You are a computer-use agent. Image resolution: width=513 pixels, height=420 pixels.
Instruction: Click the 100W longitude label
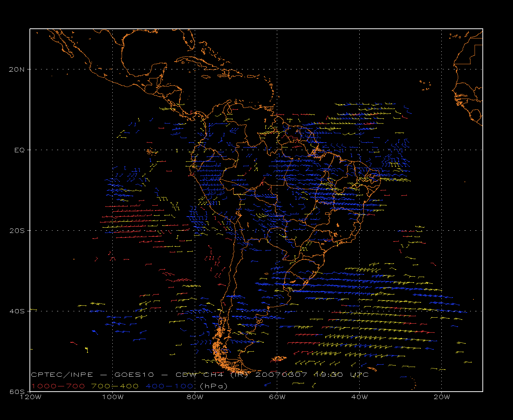(x=113, y=397)
